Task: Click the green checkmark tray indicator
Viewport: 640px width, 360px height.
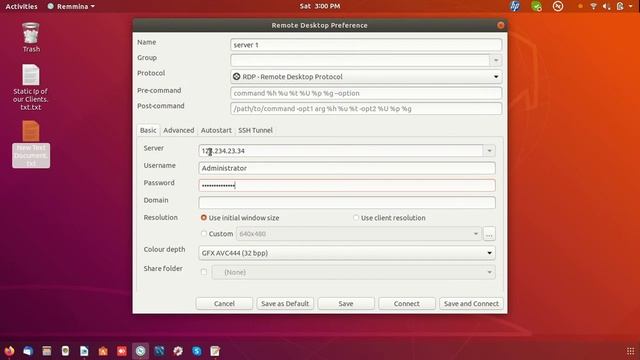Action: (x=536, y=6)
